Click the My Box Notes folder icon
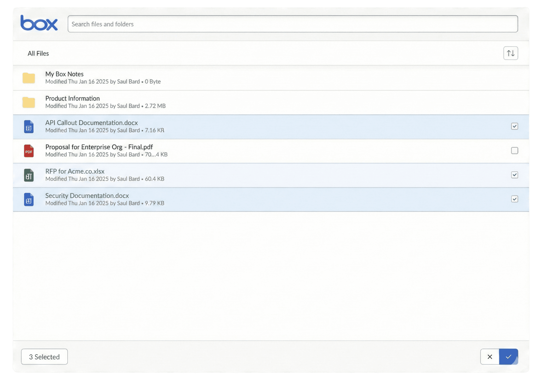Viewport: 542px width, 392px height. click(x=29, y=78)
